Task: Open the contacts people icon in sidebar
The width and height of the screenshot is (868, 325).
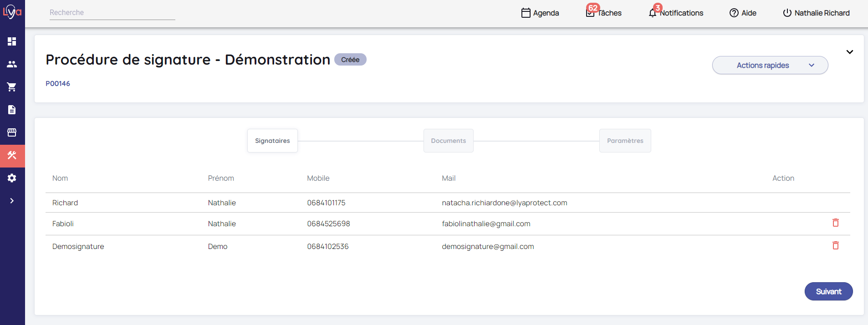Action: tap(12, 64)
